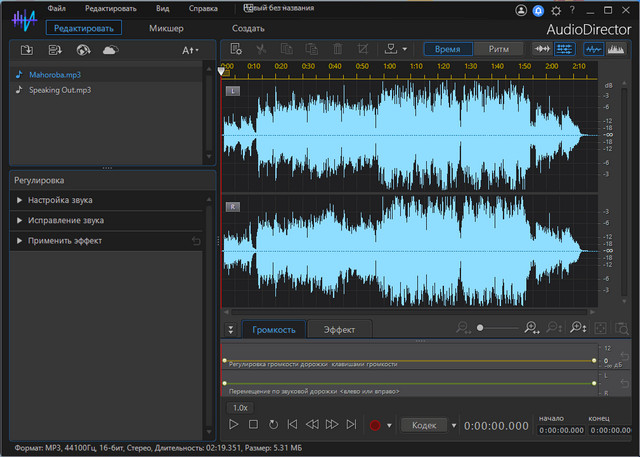Click the horizontal zoom in magnifier
Screen dimensions: 640x457
click(531, 328)
